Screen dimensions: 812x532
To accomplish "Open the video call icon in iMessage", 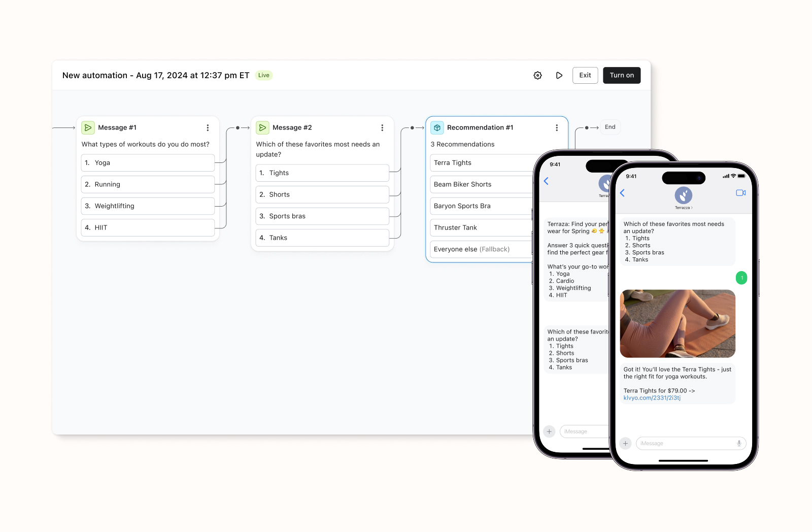I will tap(740, 192).
